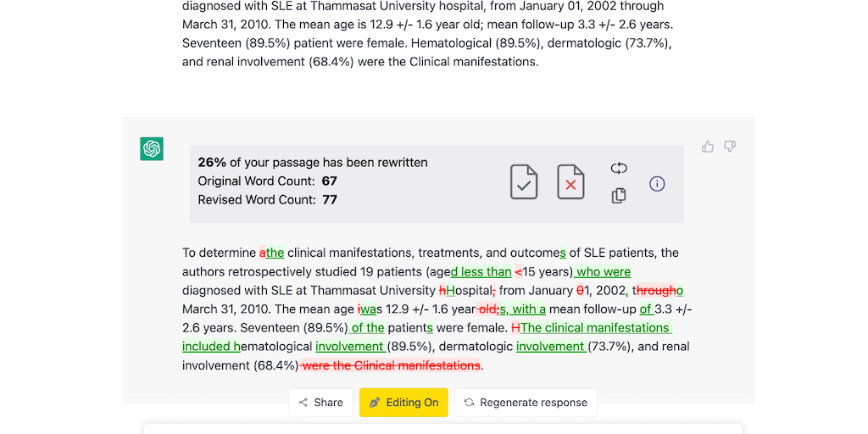
Task: Click the swap arrows icon above the copy icon
Action: point(619,169)
